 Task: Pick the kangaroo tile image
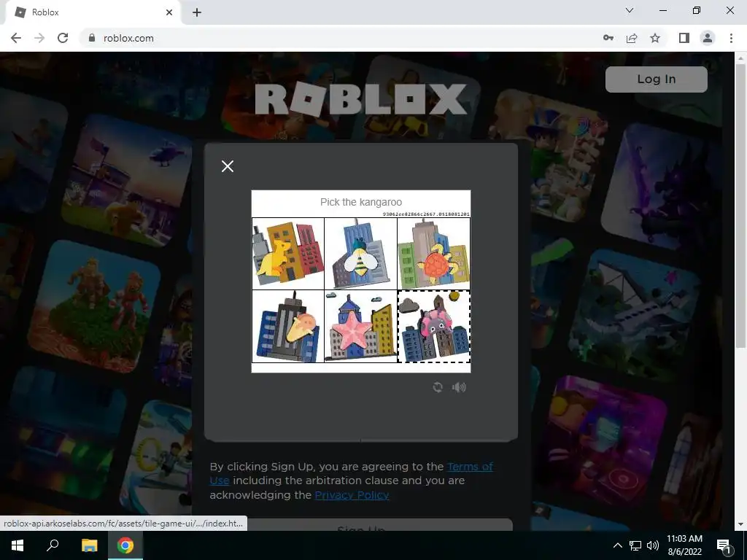pos(287,253)
